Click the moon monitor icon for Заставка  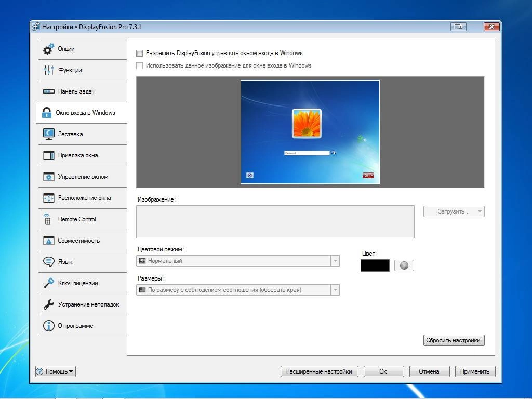48,134
